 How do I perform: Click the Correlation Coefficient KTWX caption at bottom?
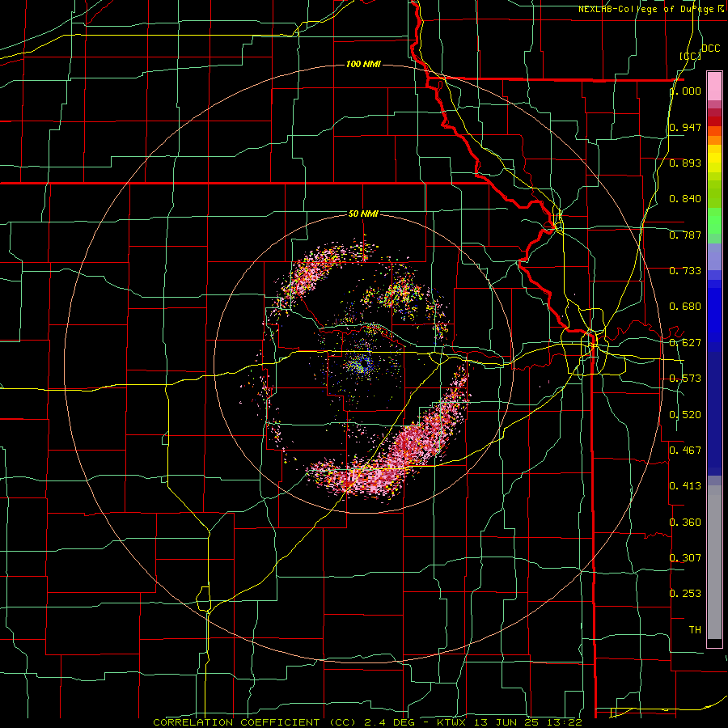[x=367, y=722]
